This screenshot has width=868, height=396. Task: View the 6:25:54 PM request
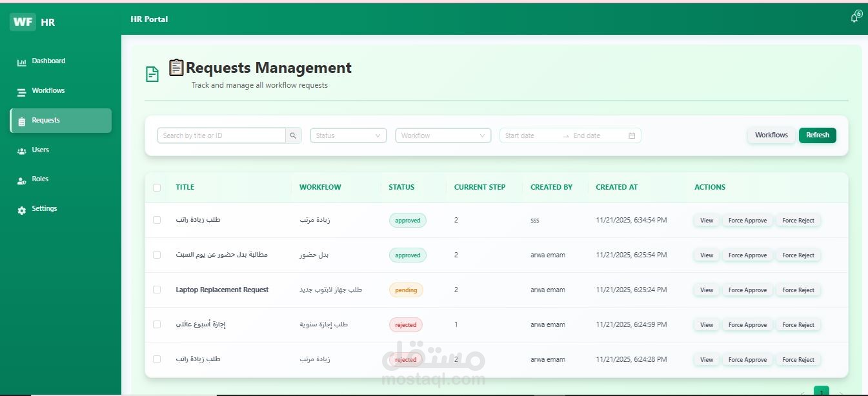[x=707, y=255]
